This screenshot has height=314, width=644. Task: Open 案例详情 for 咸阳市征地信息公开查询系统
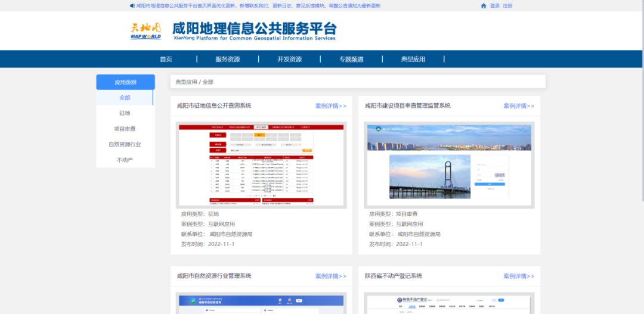(330, 106)
